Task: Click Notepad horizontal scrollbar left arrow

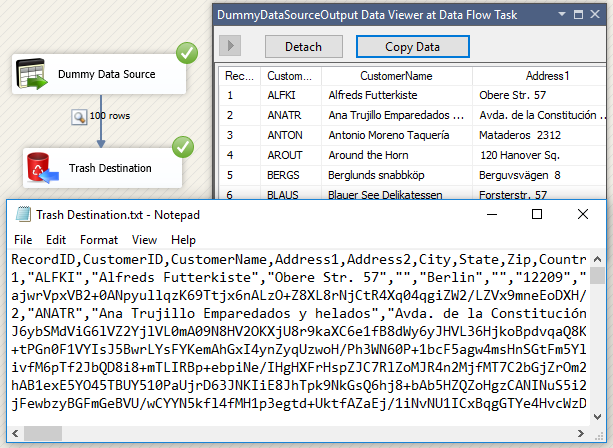Action: pos(15,433)
